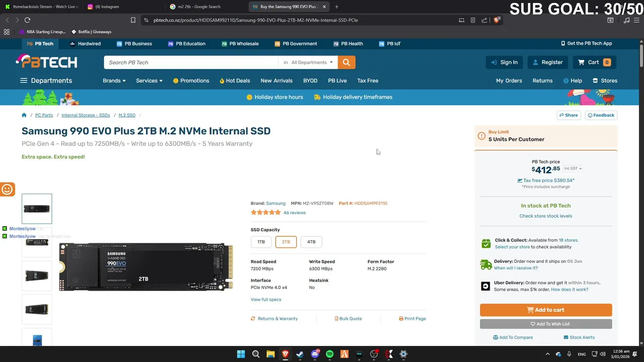
Task: Expand the Services dropdown menu
Action: pyautogui.click(x=149, y=80)
